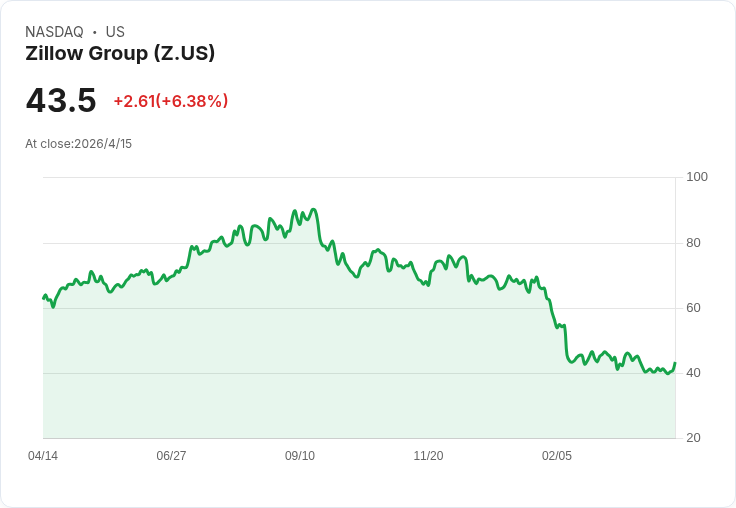Click the rightmost end of the price line

(x=675, y=364)
